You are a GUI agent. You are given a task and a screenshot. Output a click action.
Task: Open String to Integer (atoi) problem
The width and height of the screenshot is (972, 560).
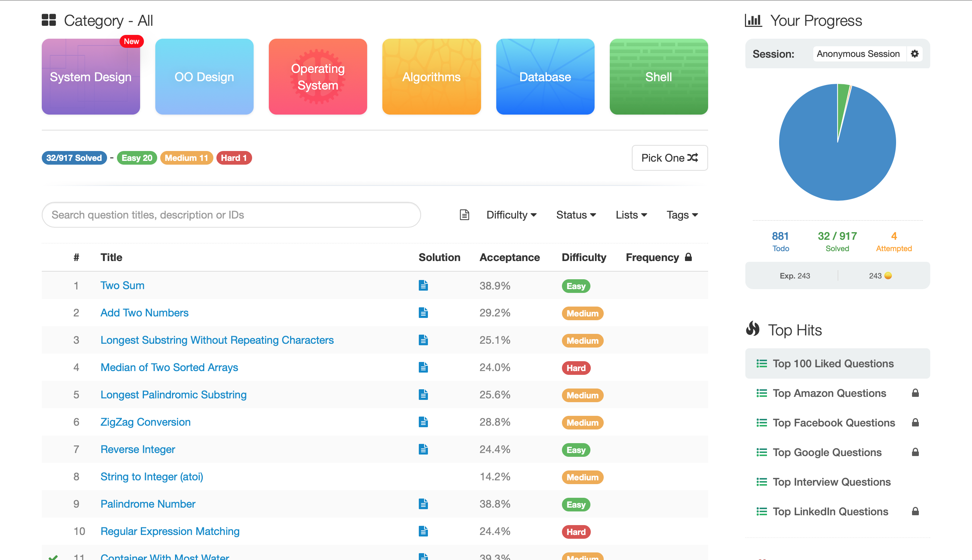tap(151, 477)
